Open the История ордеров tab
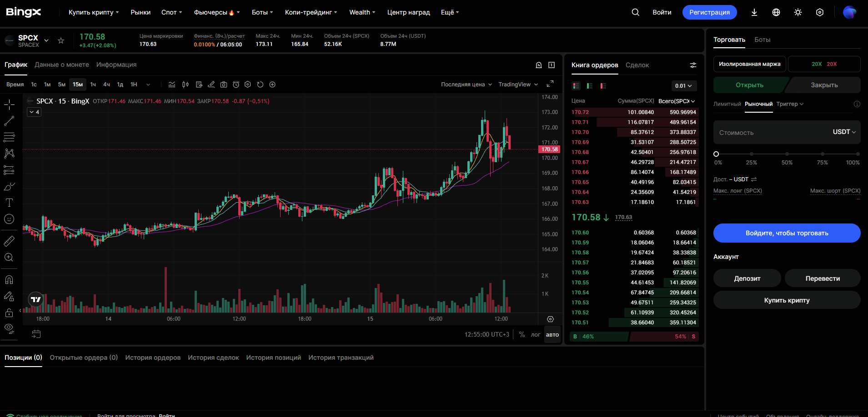Viewport: 868px width, 417px height. pos(153,357)
